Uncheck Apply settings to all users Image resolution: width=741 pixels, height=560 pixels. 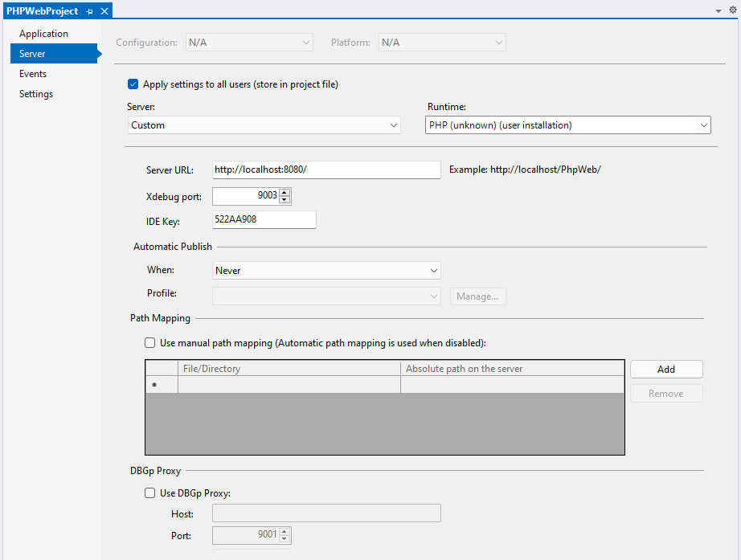[133, 84]
